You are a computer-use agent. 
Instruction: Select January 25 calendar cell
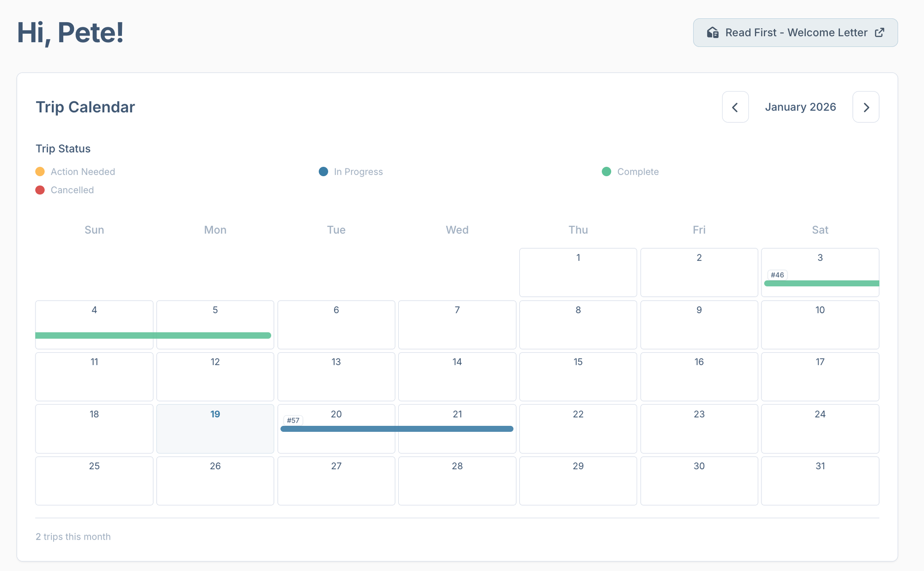click(94, 481)
